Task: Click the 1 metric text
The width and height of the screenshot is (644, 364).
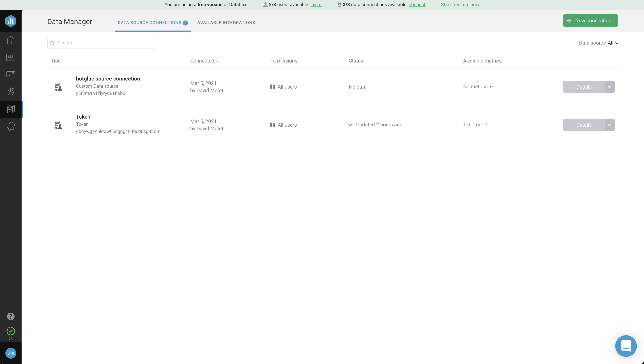Action: click(x=472, y=125)
